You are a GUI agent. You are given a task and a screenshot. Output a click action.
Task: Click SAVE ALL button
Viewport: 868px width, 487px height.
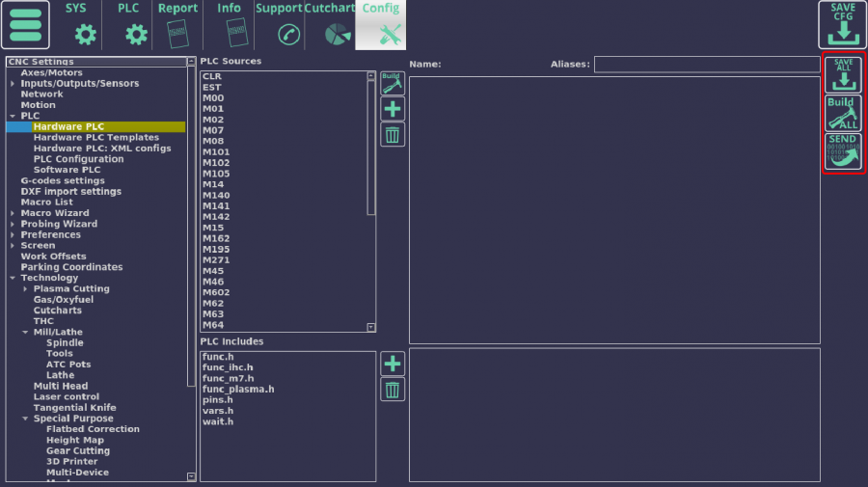[843, 74]
